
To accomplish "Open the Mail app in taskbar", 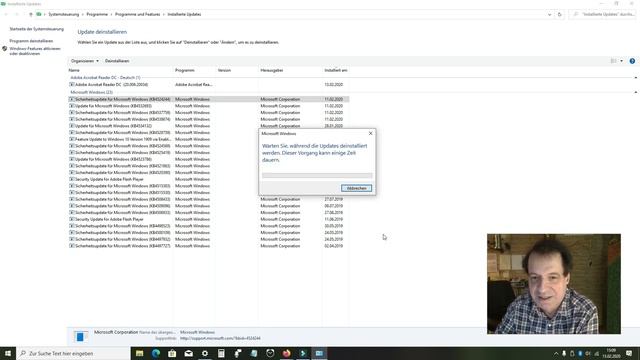I will click(x=189, y=353).
